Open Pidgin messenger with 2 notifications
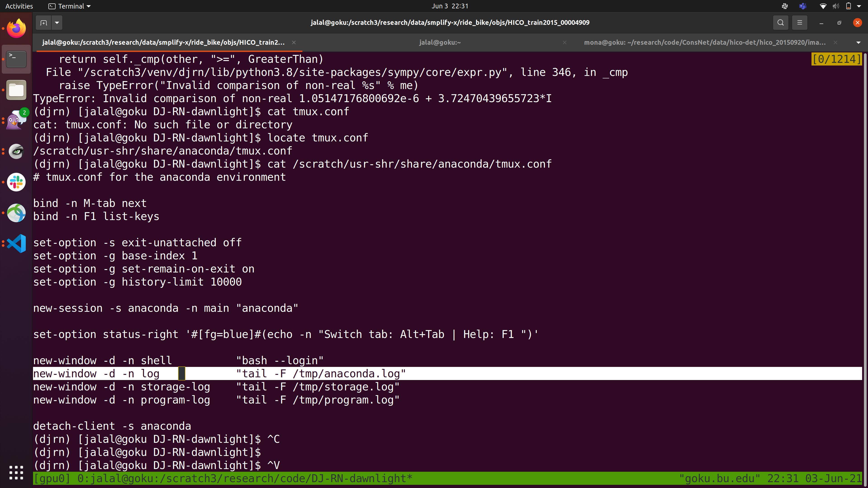The height and width of the screenshot is (488, 868). (x=16, y=121)
